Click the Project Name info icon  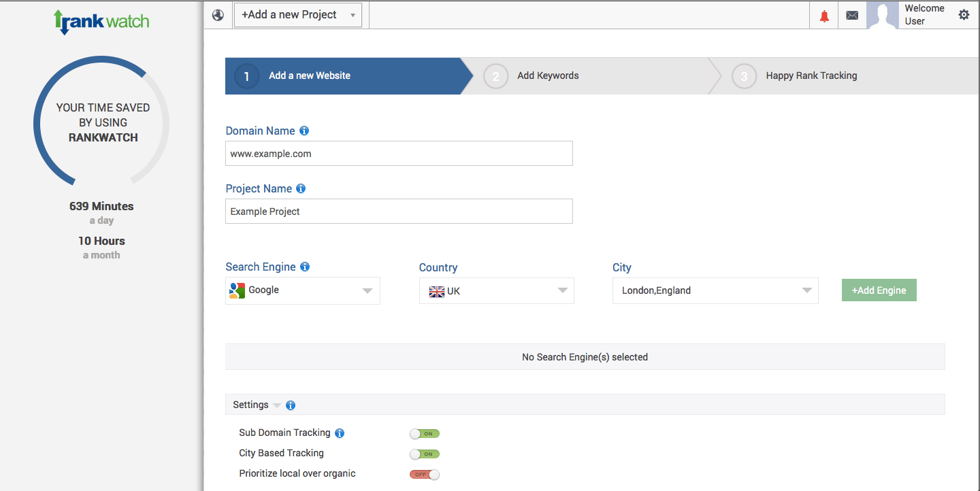click(x=301, y=188)
